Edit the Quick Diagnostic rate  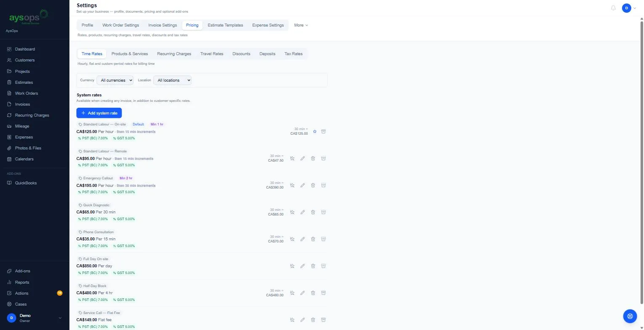click(302, 212)
